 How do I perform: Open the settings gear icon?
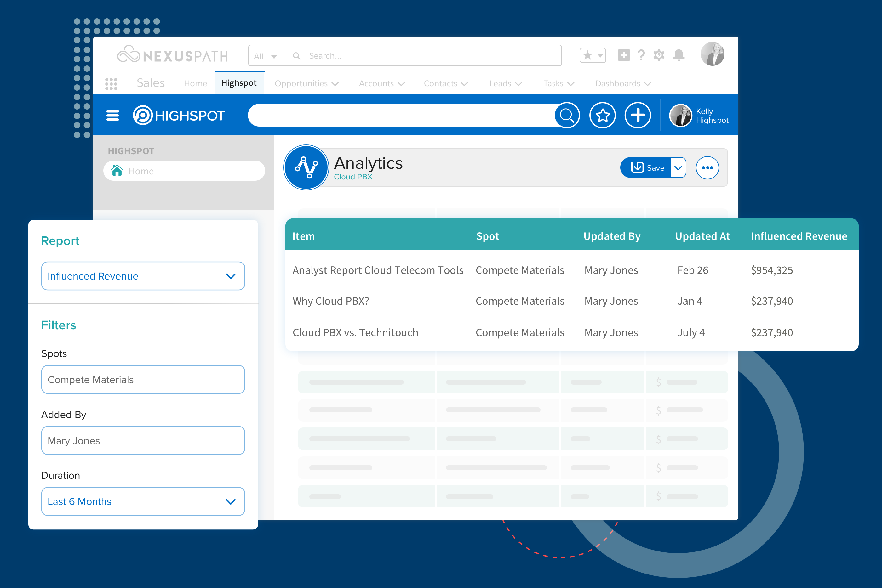click(x=659, y=55)
